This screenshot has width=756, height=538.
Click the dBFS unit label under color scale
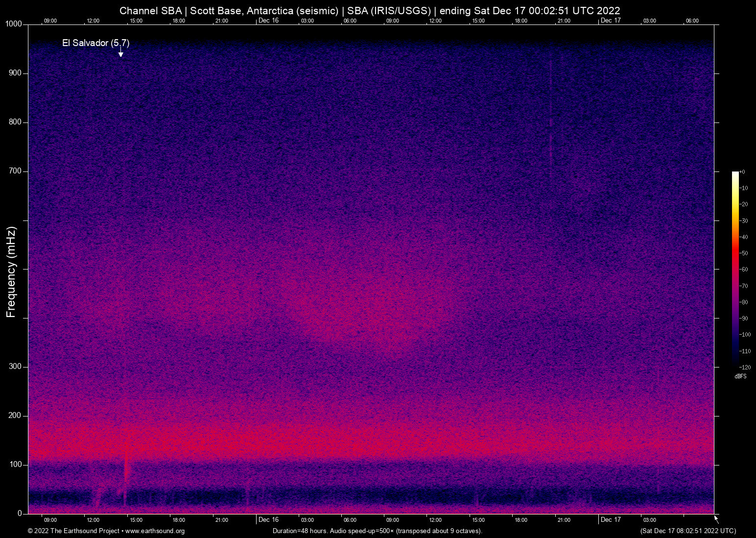click(741, 376)
